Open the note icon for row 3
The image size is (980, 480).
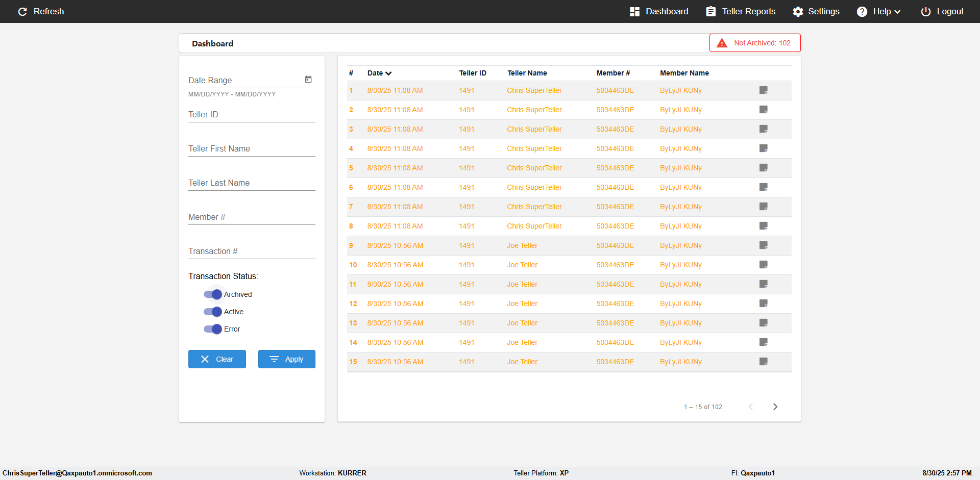click(x=764, y=129)
